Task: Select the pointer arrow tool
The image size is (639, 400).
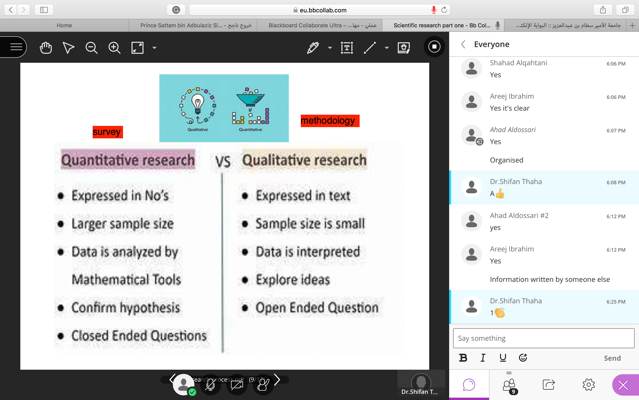Action: pyautogui.click(x=69, y=47)
